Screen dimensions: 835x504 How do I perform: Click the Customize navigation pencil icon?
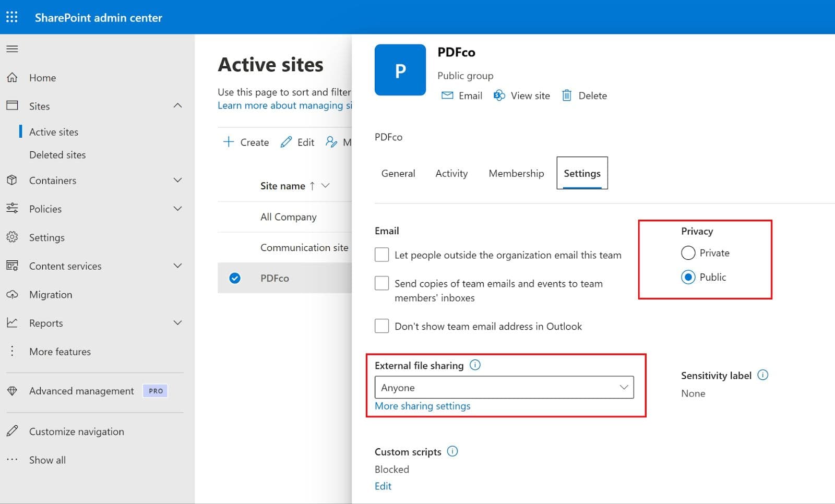pos(12,430)
